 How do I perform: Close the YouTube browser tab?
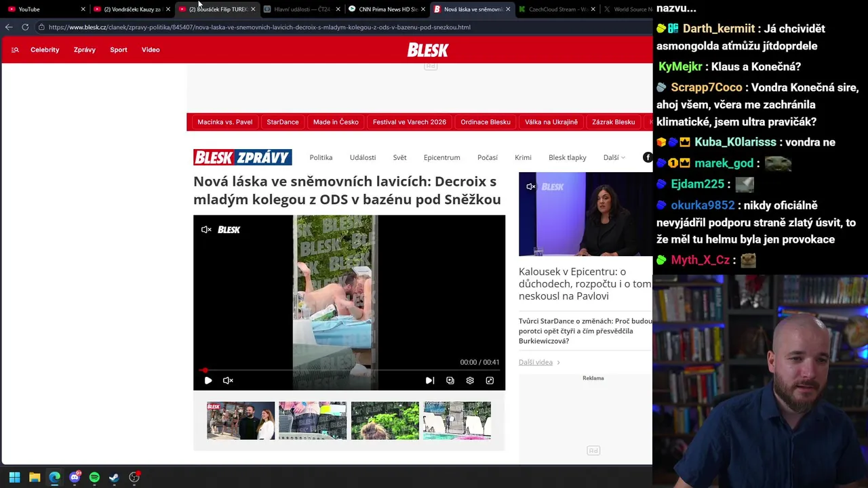tap(83, 9)
